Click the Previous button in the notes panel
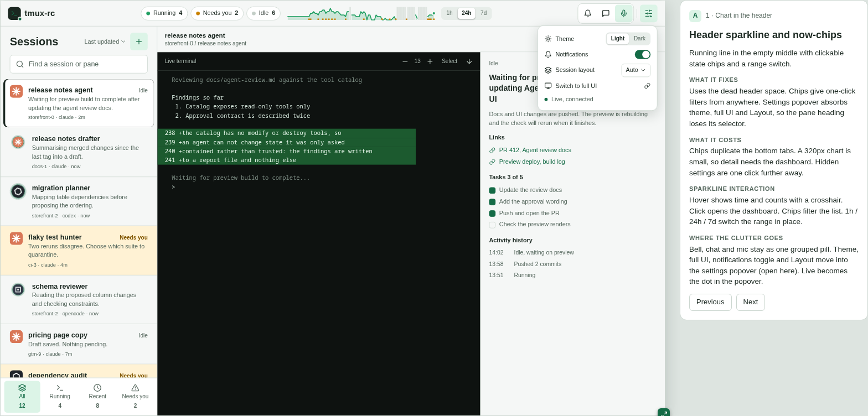This screenshot has height=416, width=868. tap(710, 302)
